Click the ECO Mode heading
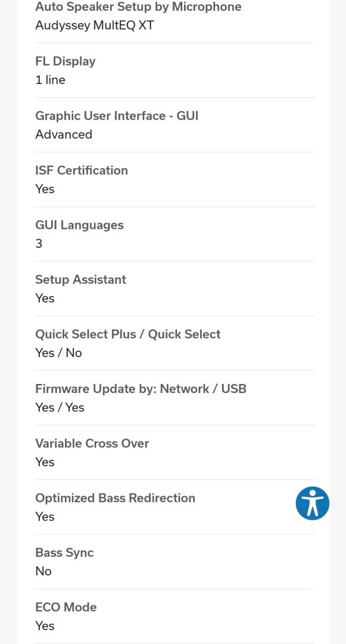 click(66, 608)
